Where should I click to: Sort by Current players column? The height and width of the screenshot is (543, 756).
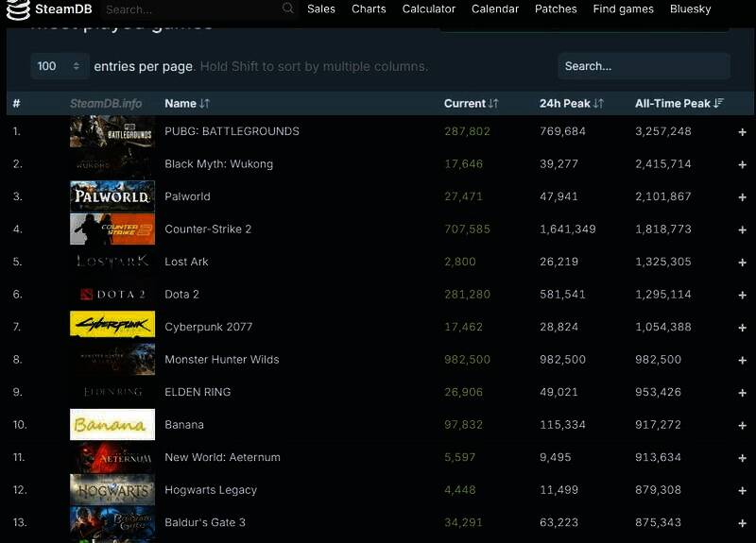click(471, 103)
